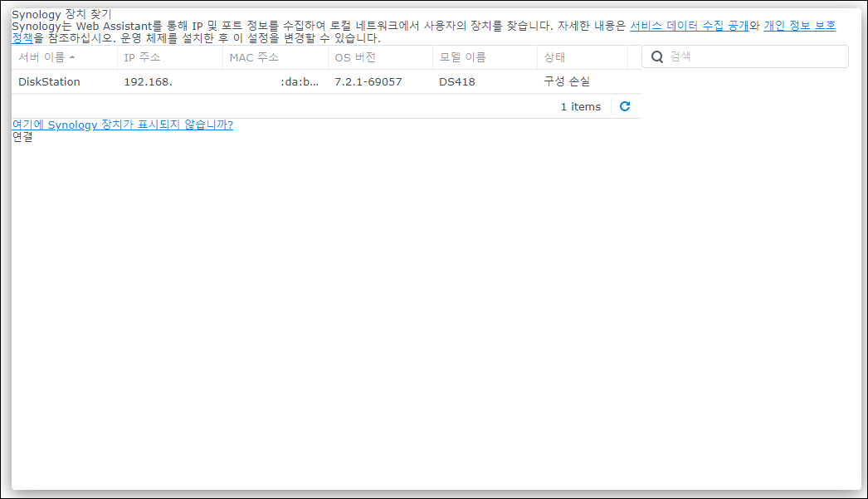
Task: Open the 서비스 데이터 수집 공개 link
Action: [x=690, y=26]
